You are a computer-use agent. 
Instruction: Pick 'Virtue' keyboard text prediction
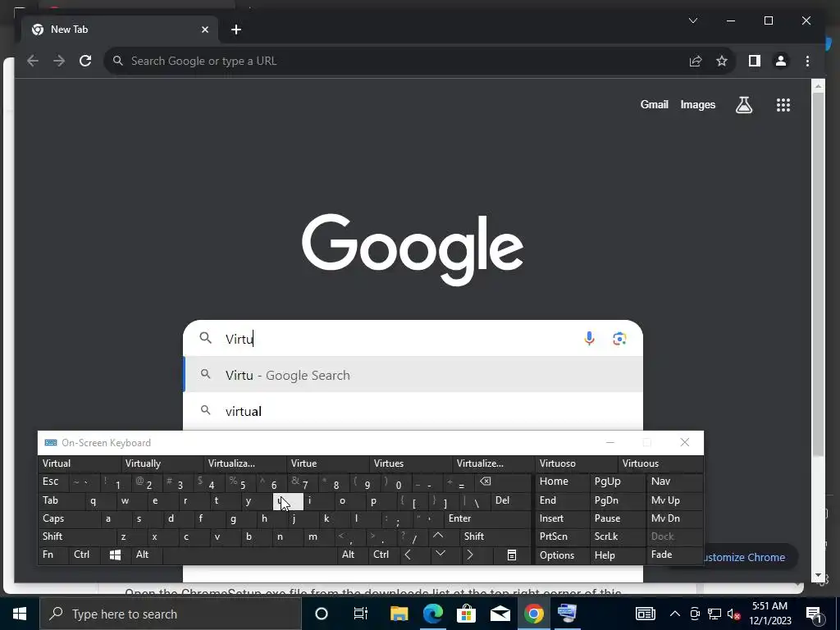point(328,463)
